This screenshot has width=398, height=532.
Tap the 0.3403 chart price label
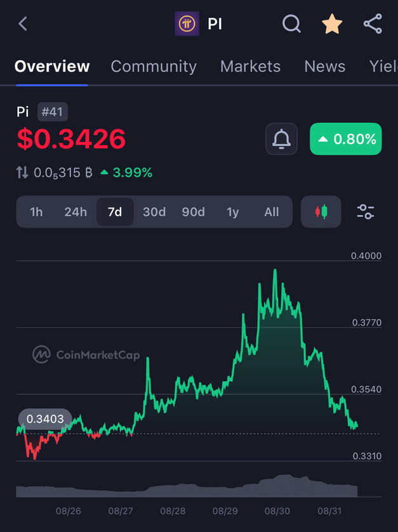pyautogui.click(x=45, y=419)
